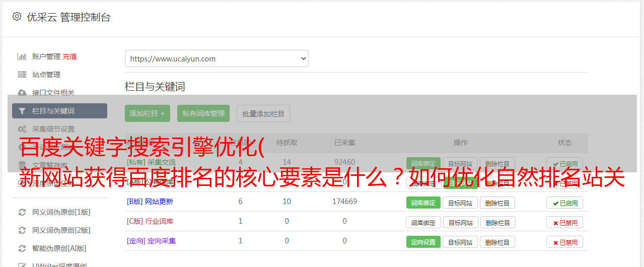The width and height of the screenshot is (644, 267).
Task: Click 删除栏目 in the 定向采集 row
Action: (497, 242)
